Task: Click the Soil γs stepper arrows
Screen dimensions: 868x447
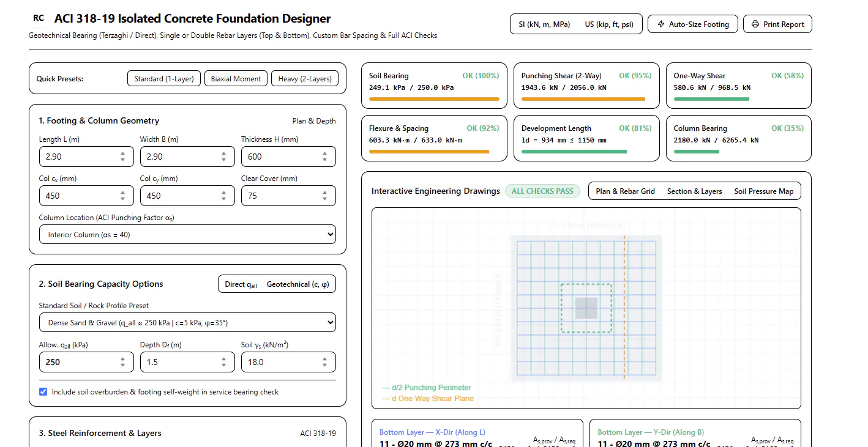Action: 324,362
